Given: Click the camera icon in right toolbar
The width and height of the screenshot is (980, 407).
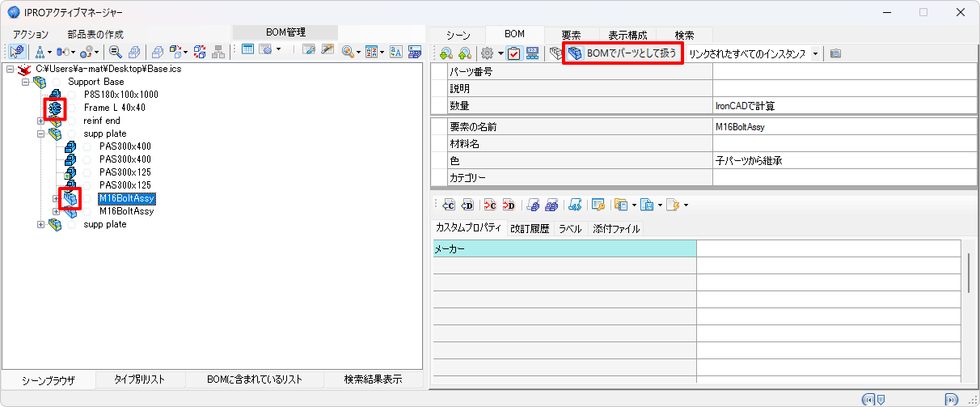Looking at the screenshot, I should [x=835, y=53].
